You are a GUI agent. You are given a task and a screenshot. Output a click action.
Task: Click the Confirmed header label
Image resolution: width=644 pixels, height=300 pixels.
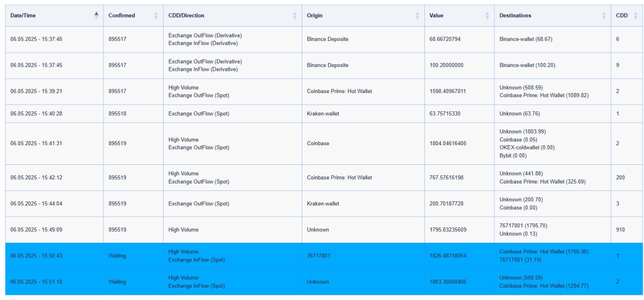[122, 16]
